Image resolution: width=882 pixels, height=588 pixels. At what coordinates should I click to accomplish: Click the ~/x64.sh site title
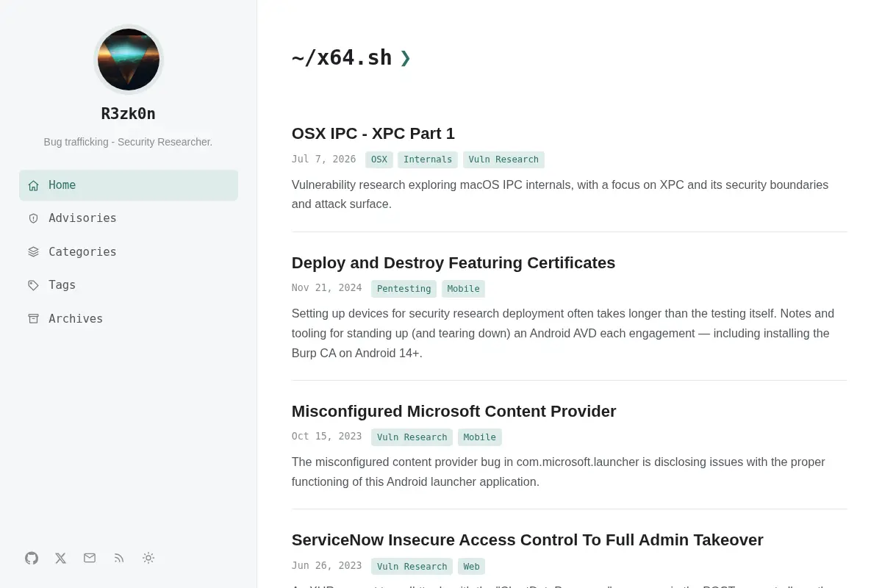[342, 58]
